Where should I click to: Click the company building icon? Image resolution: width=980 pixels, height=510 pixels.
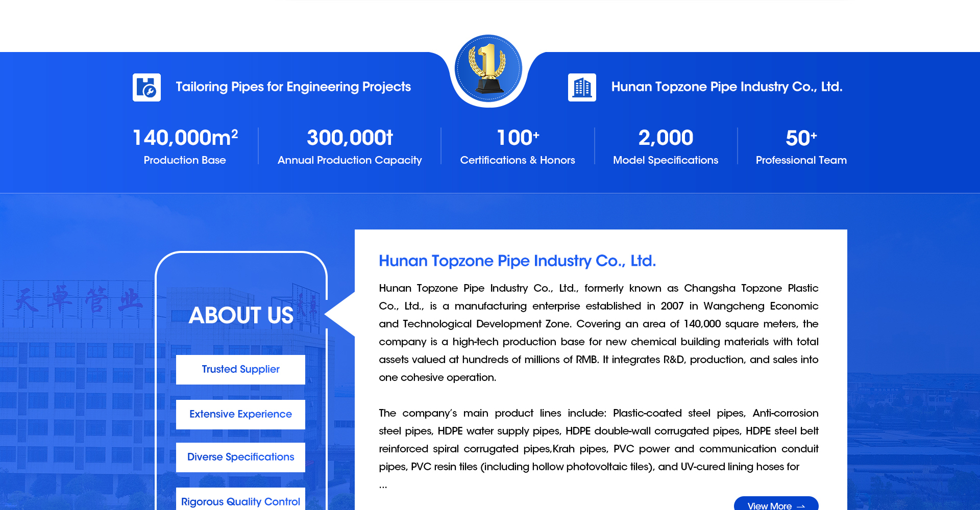click(x=582, y=87)
